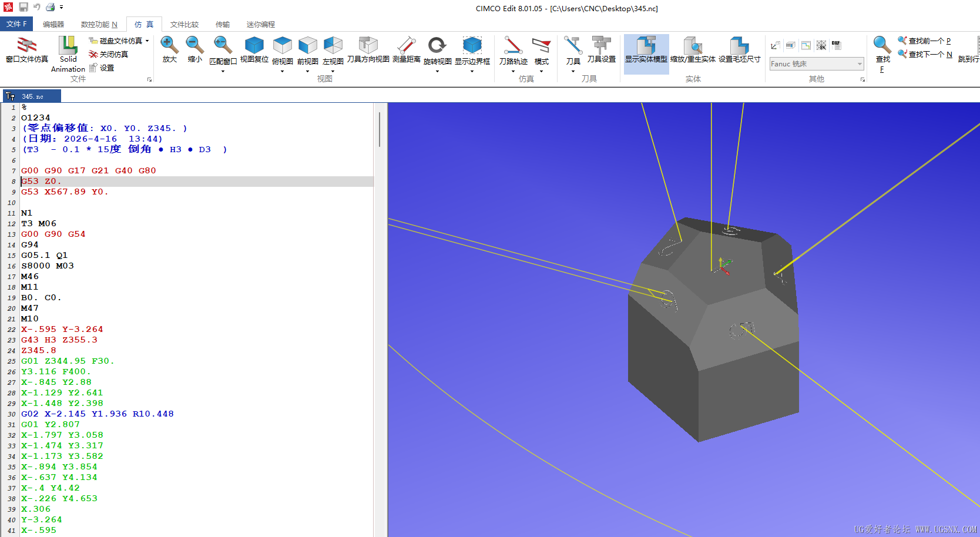Click code line "G05.1 Q1"
This screenshot has width=980, height=537.
pos(45,255)
